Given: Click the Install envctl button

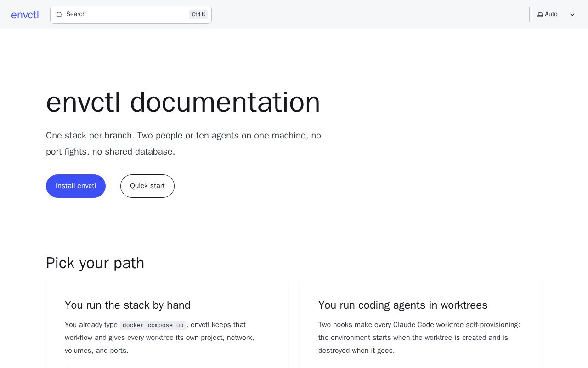Looking at the screenshot, I should click(x=76, y=186).
